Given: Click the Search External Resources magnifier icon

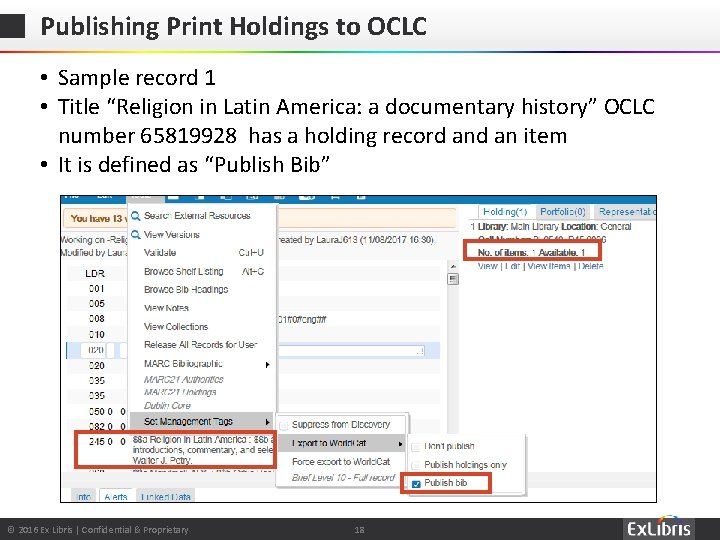Looking at the screenshot, I should click(135, 216).
